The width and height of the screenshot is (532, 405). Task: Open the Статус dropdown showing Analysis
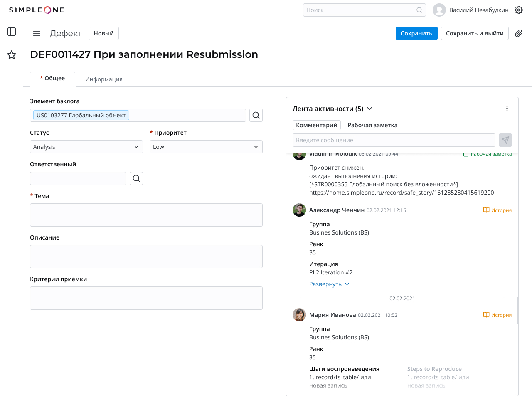pos(86,147)
